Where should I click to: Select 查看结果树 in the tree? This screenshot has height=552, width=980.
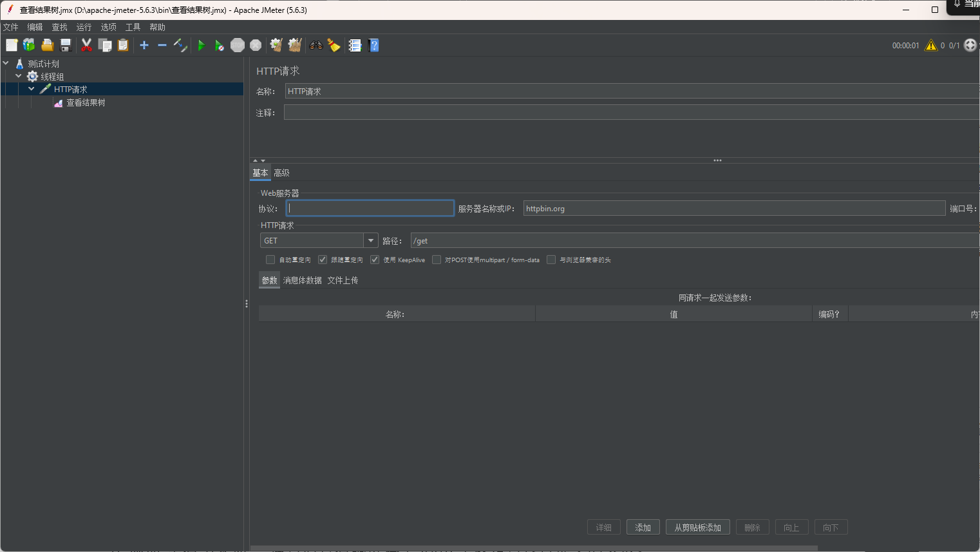coord(86,102)
